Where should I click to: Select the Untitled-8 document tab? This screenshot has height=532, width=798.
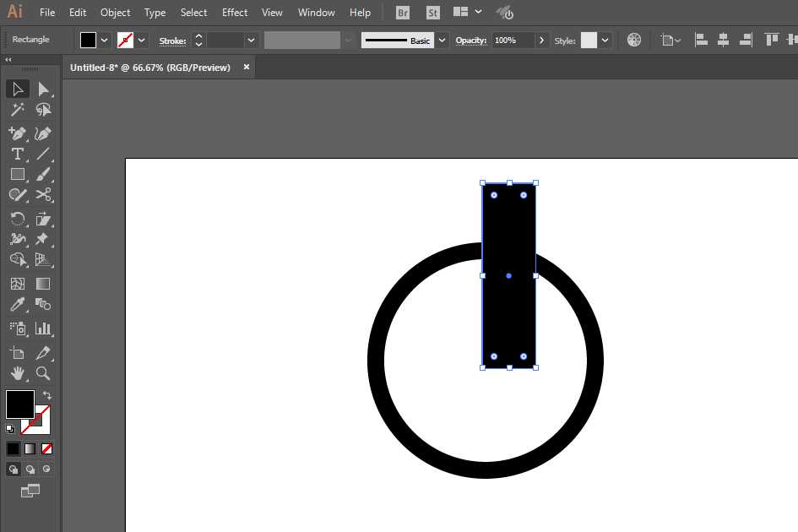(152, 66)
